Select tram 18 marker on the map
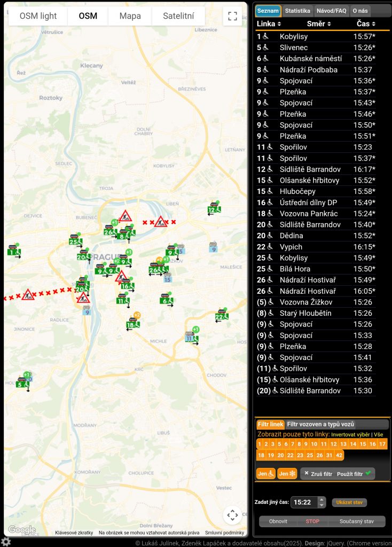Screen dimensions: 392x547 click(134, 324)
